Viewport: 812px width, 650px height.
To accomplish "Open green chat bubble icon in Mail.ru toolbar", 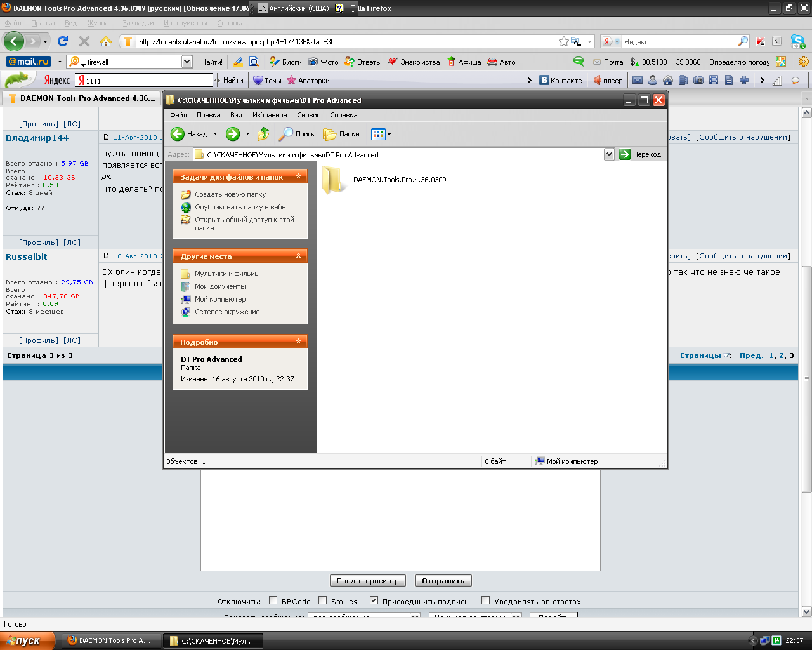I will (x=579, y=62).
